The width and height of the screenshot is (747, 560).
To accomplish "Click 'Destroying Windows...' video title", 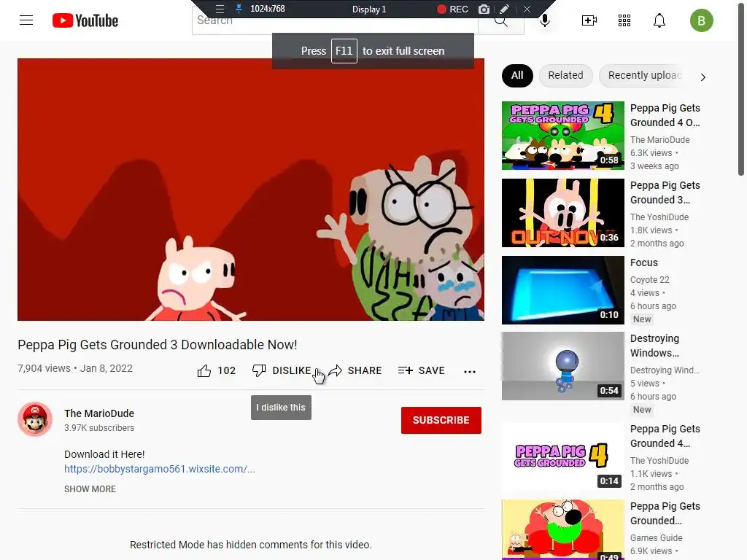I will (x=654, y=346).
